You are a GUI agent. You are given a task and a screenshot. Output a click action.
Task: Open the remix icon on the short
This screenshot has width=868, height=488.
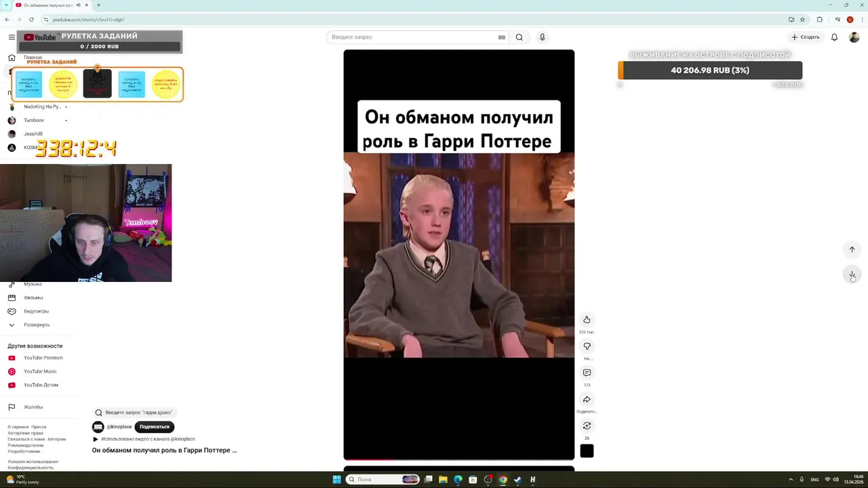(587, 426)
